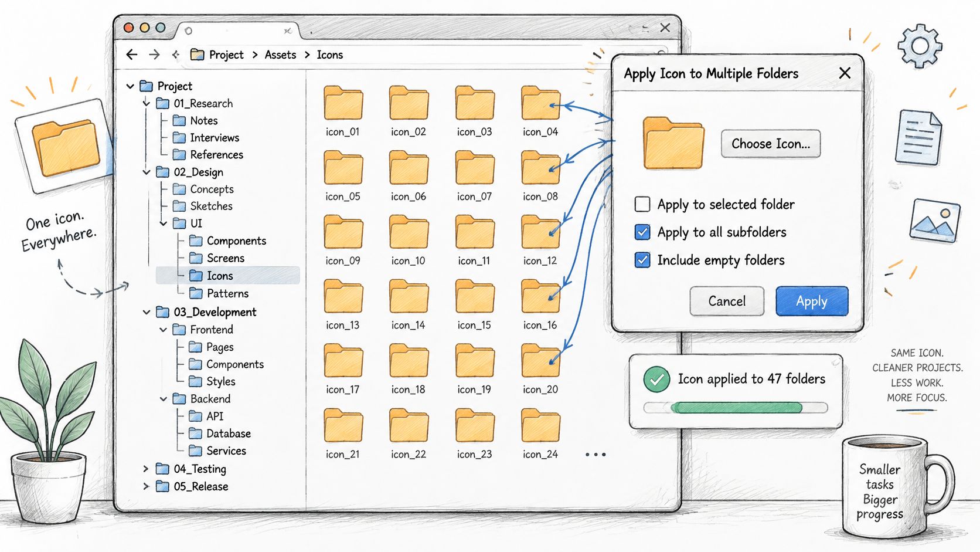Click the green progress bar
This screenshot has height=552, width=980.
pos(736,408)
